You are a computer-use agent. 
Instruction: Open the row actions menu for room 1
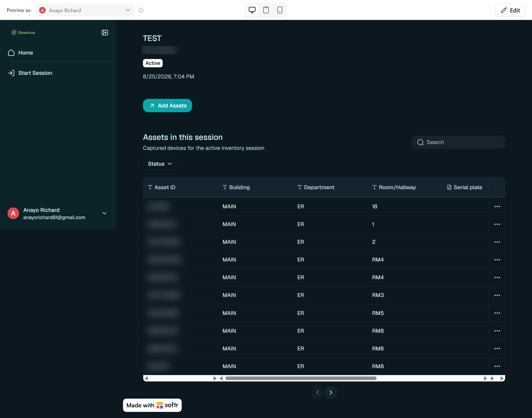pyautogui.click(x=497, y=224)
